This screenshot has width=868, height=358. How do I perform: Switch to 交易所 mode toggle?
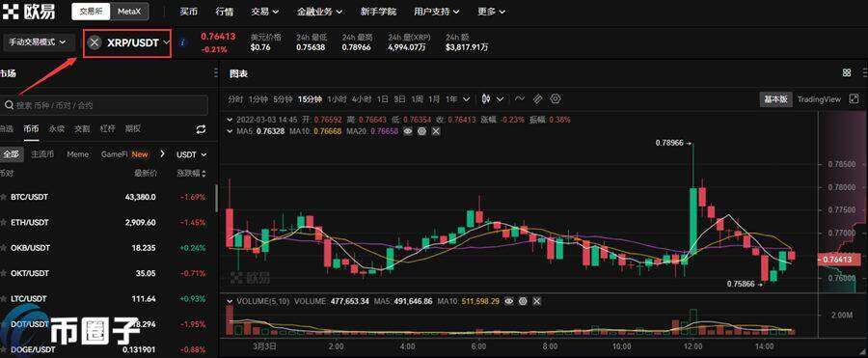pos(91,11)
